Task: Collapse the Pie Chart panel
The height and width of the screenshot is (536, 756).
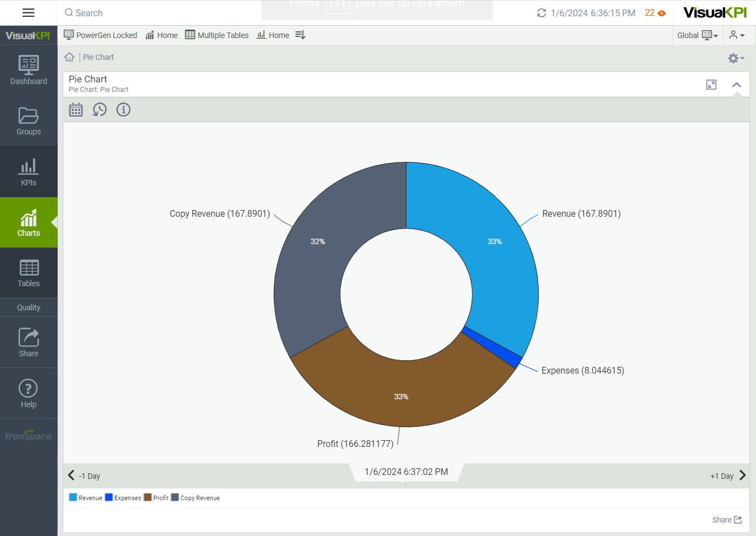Action: pyautogui.click(x=736, y=85)
